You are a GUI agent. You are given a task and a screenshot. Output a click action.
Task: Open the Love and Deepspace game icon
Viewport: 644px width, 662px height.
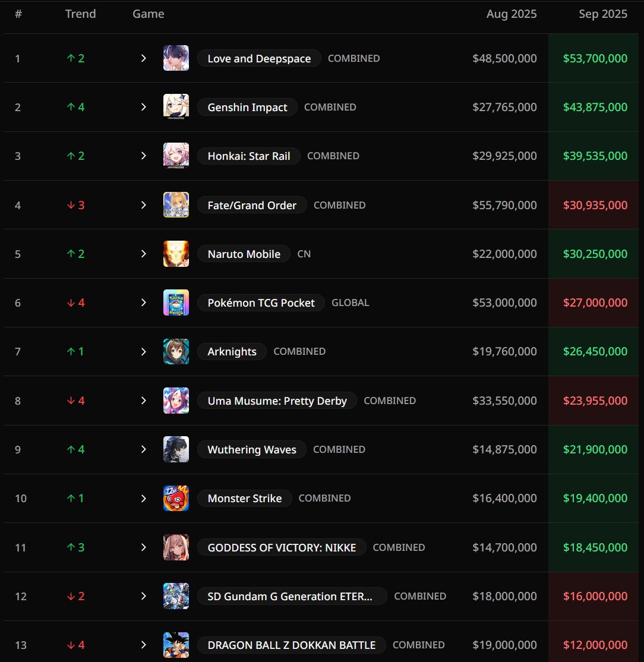click(176, 58)
